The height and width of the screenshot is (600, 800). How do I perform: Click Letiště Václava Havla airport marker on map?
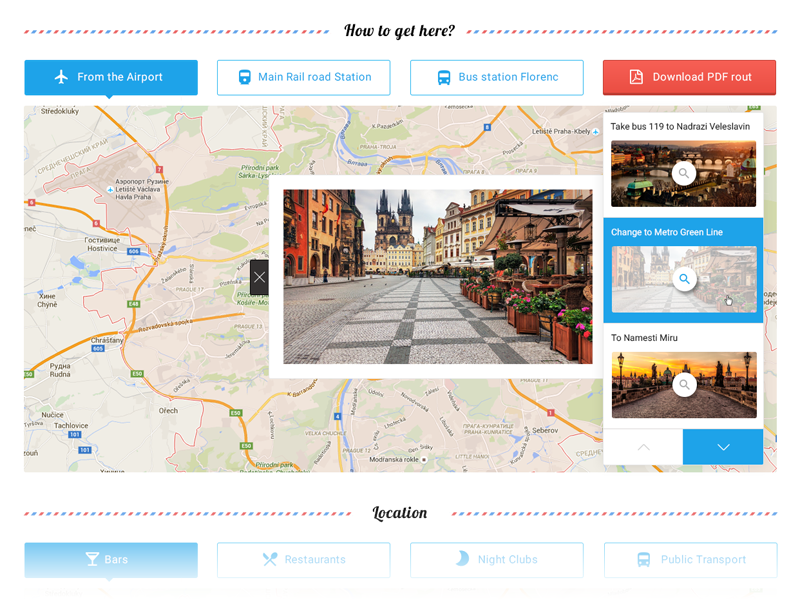coord(110,190)
